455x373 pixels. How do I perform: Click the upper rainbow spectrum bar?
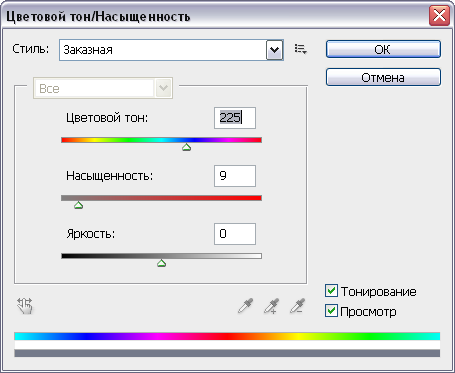227,336
